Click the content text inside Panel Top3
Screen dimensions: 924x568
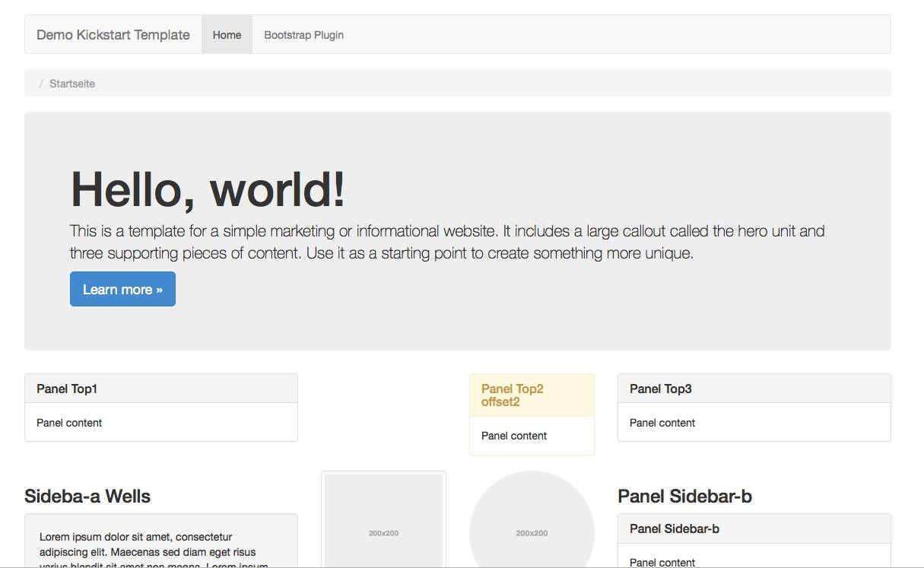(x=662, y=423)
